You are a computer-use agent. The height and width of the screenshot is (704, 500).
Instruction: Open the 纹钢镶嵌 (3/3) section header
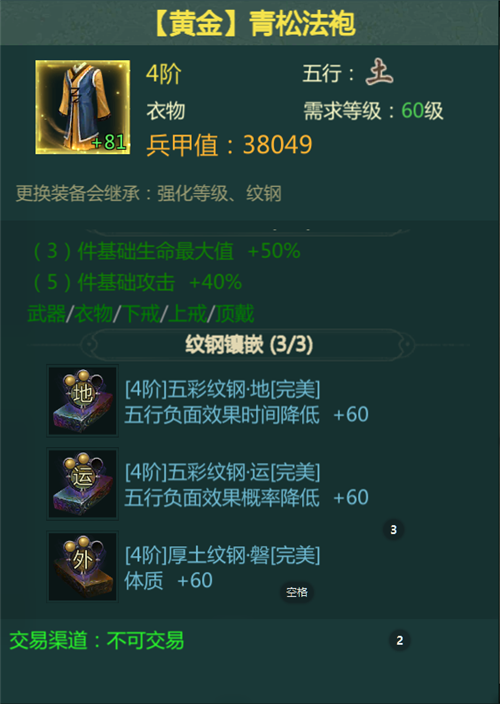point(249,345)
